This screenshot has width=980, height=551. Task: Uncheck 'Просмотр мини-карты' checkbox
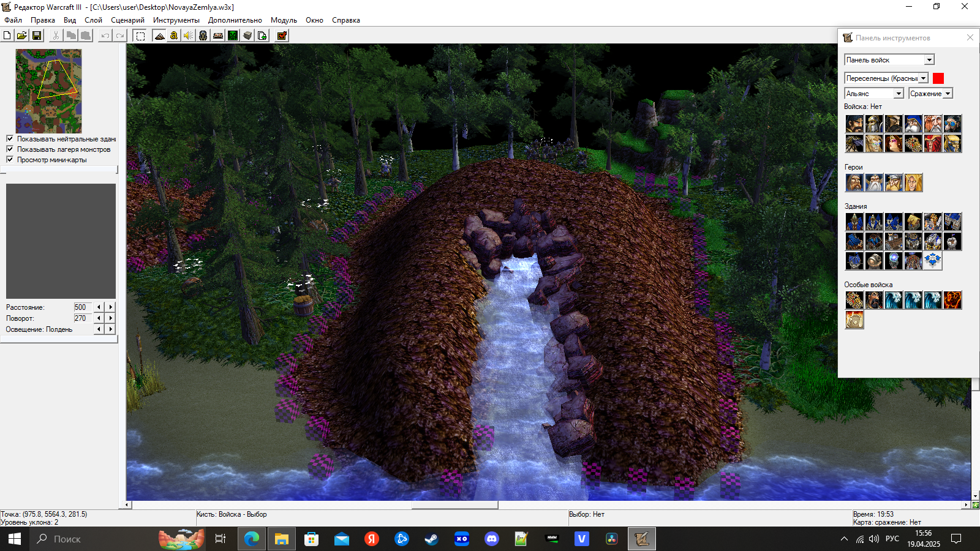10,159
